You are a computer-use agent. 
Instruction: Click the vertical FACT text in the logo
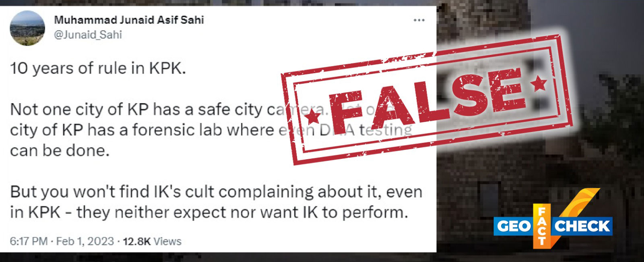click(542, 226)
